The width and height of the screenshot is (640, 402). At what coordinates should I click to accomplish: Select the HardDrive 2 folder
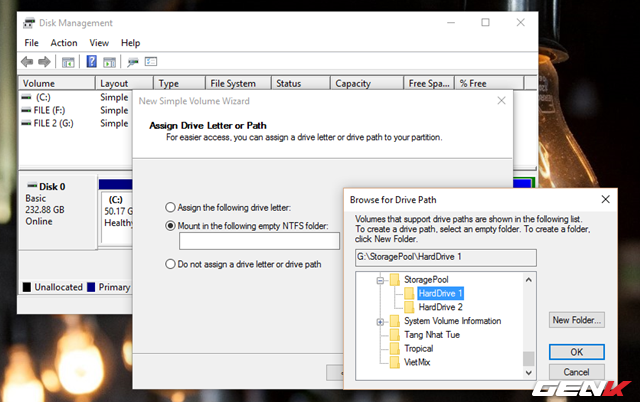(x=440, y=307)
